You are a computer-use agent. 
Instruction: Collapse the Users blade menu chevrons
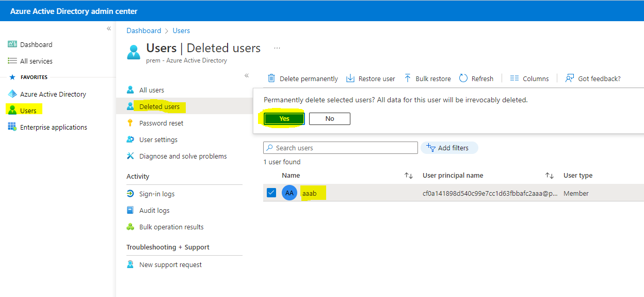247,75
